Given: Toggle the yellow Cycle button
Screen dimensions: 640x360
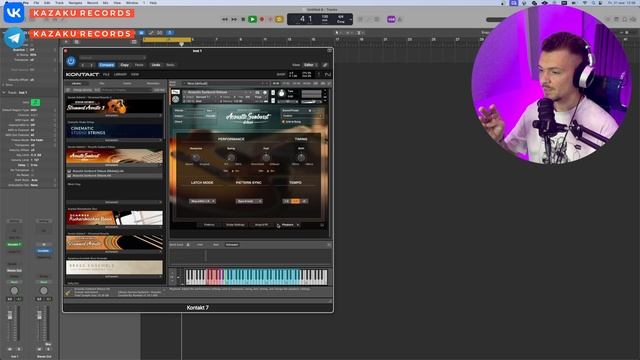Looking at the screenshot, I should click(x=279, y=19).
